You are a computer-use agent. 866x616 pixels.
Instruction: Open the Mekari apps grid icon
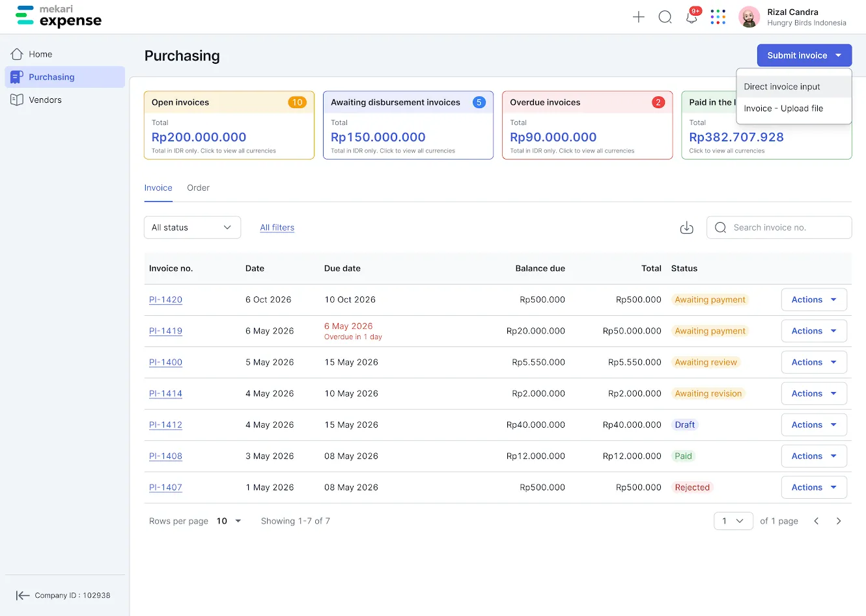pyautogui.click(x=718, y=17)
